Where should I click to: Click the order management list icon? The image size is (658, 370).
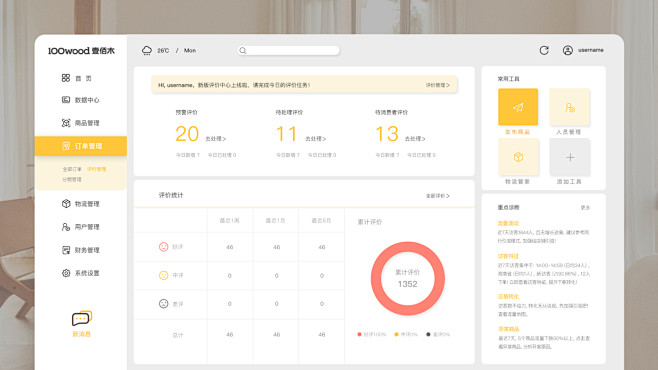point(66,146)
